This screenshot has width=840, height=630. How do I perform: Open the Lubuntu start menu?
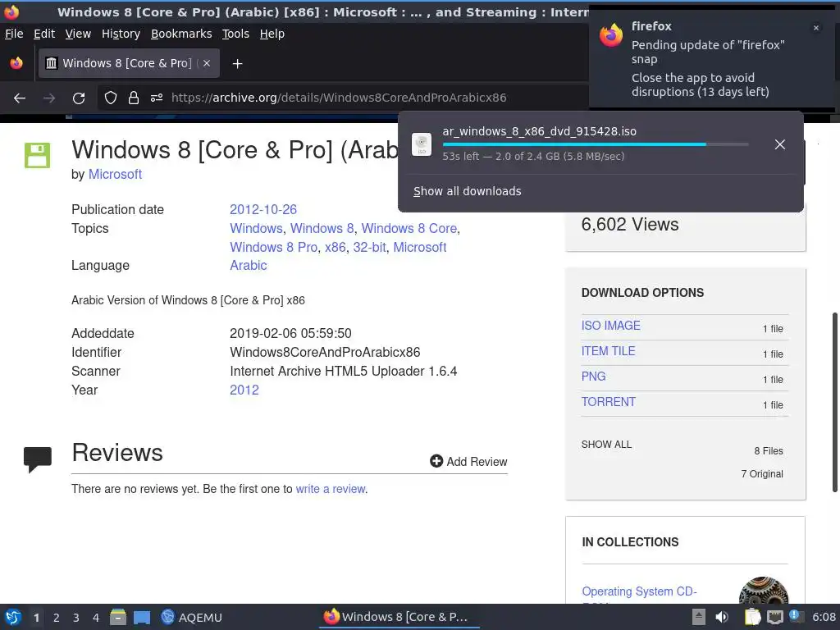(13, 617)
